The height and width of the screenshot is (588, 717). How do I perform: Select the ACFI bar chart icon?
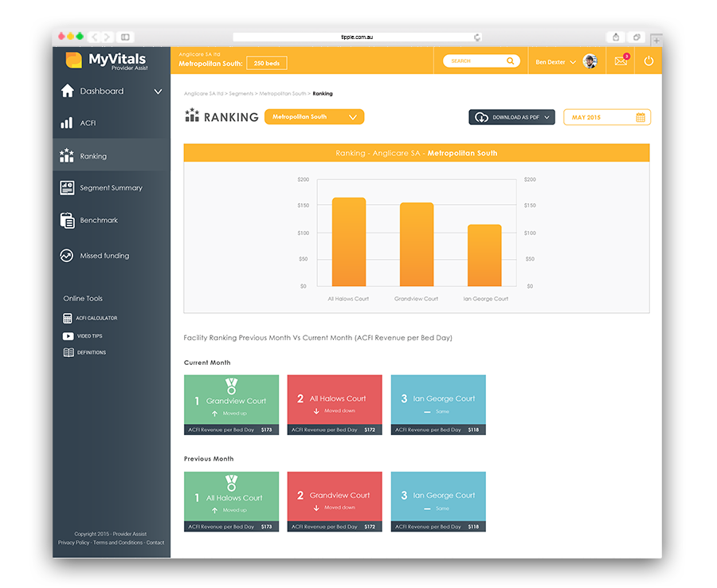pyautogui.click(x=67, y=123)
